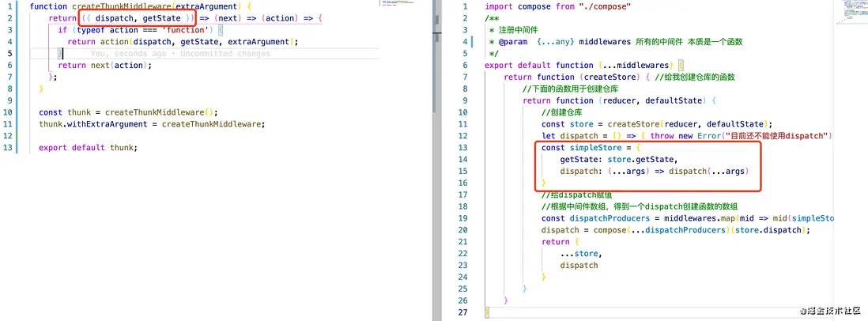Screen dimensions: 868x321
Task: Click line number 27 in right pane gutter
Action: click(x=462, y=312)
